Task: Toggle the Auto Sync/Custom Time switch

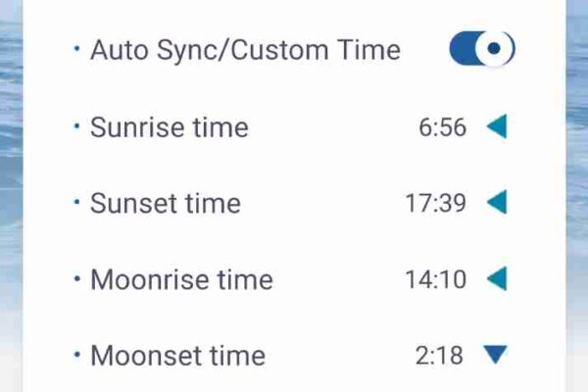Action: point(482,49)
